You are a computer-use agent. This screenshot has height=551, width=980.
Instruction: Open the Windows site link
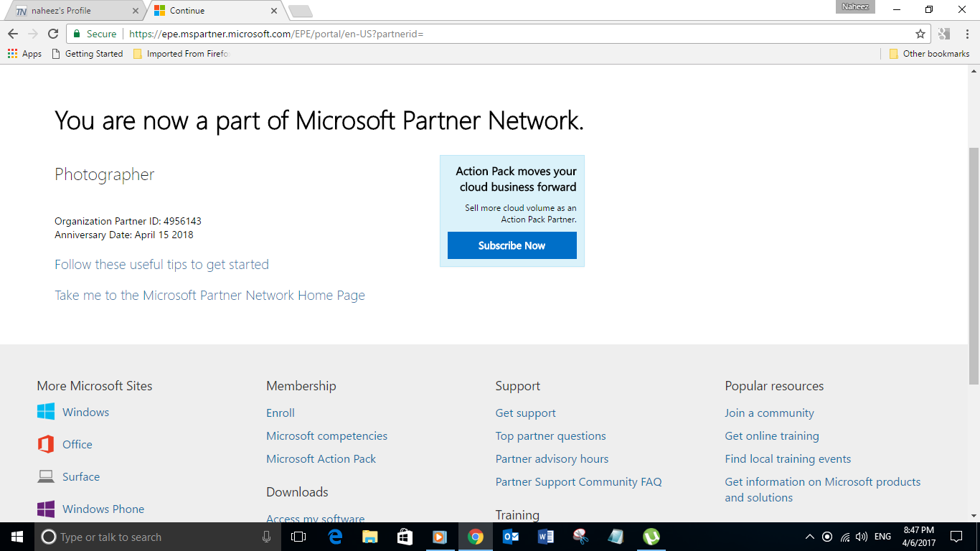point(85,413)
